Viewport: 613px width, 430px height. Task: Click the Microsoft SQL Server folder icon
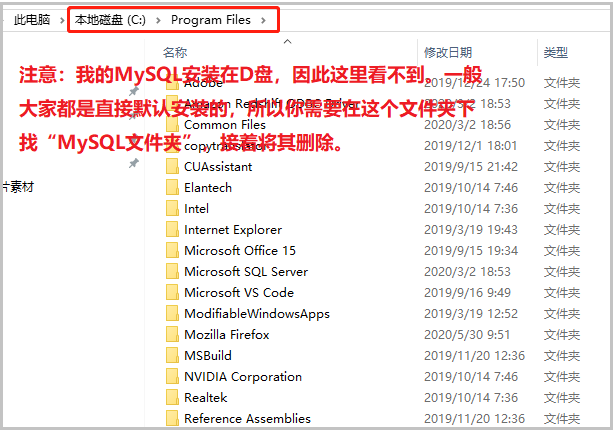tap(172, 272)
